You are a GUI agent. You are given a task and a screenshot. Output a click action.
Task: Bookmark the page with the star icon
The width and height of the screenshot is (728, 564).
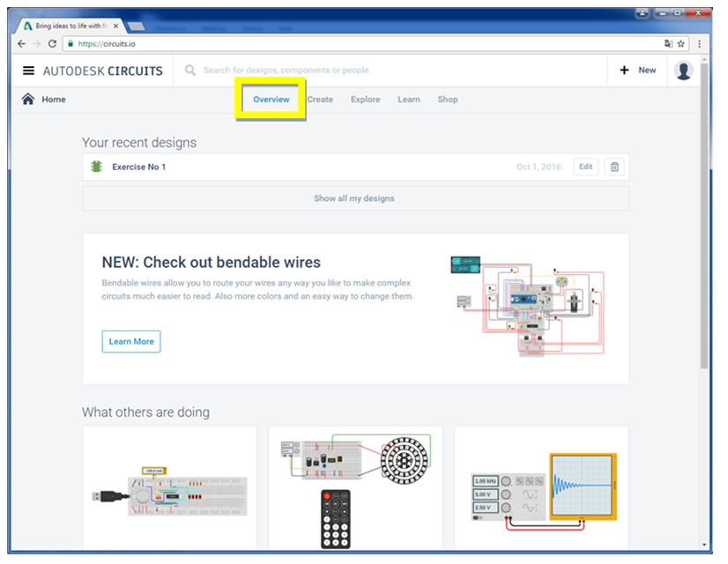click(x=680, y=44)
